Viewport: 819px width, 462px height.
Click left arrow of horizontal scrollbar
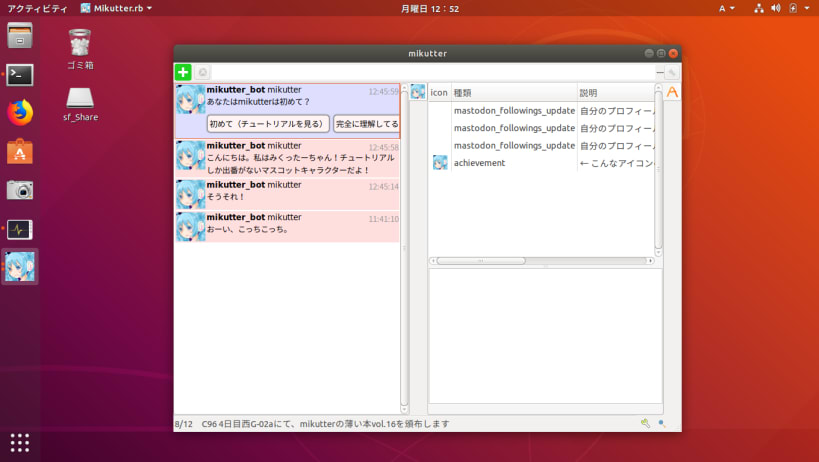(432, 260)
